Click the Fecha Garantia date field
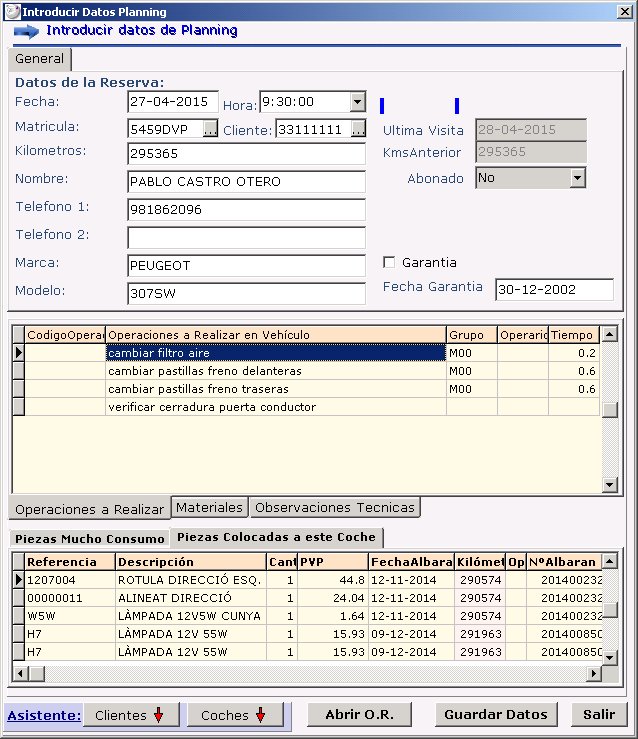The height and width of the screenshot is (739, 638). point(554,289)
